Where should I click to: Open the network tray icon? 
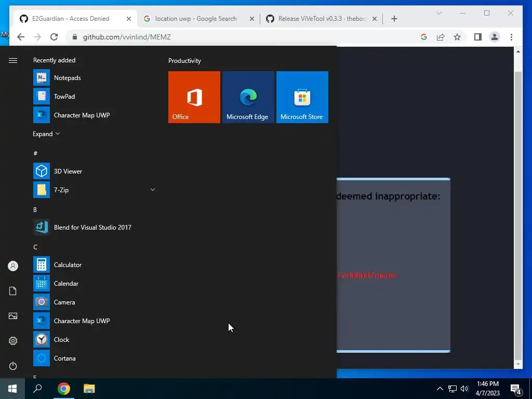[453, 389]
